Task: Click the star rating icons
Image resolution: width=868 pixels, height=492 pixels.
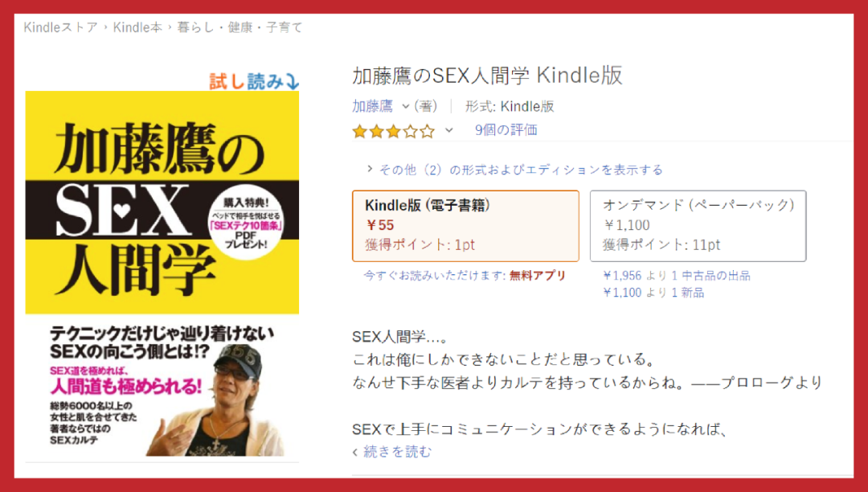Action: (394, 131)
